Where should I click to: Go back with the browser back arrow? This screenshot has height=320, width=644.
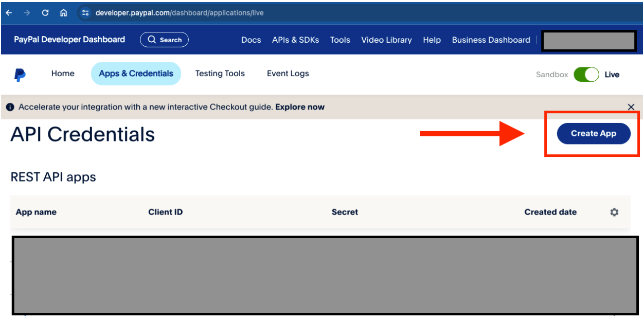click(x=9, y=13)
